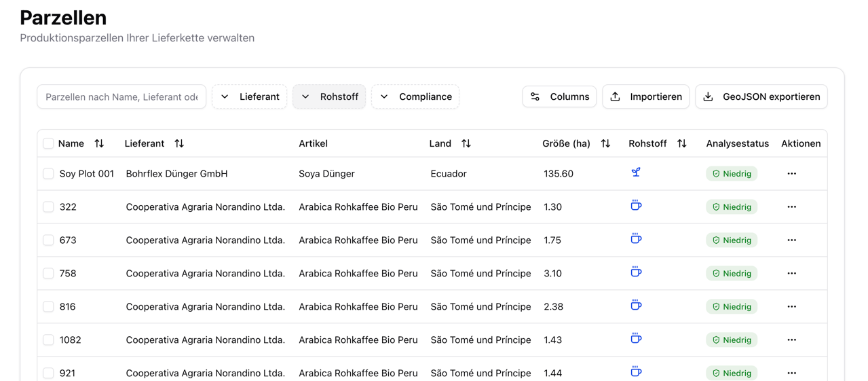Click the coffee cup icon in row 673
The height and width of the screenshot is (381, 868).
(636, 239)
